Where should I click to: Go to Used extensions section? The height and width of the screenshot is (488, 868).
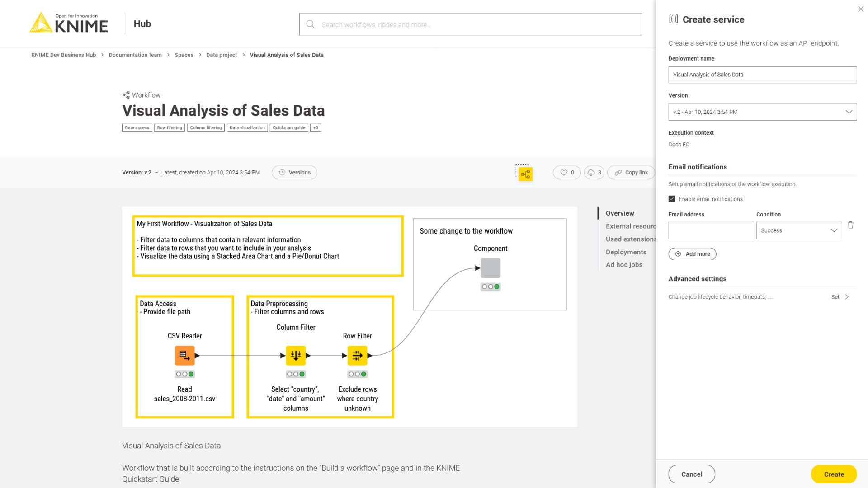pyautogui.click(x=631, y=239)
